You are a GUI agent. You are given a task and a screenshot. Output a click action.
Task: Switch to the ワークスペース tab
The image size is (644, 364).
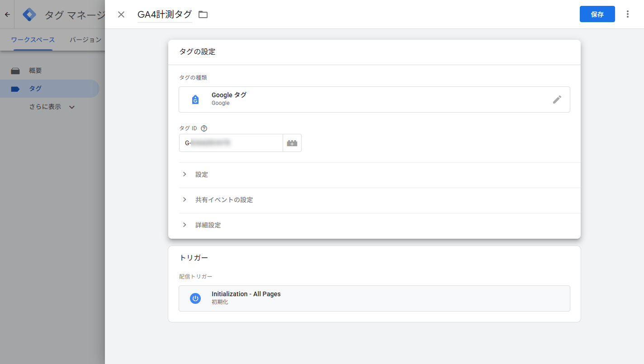33,40
